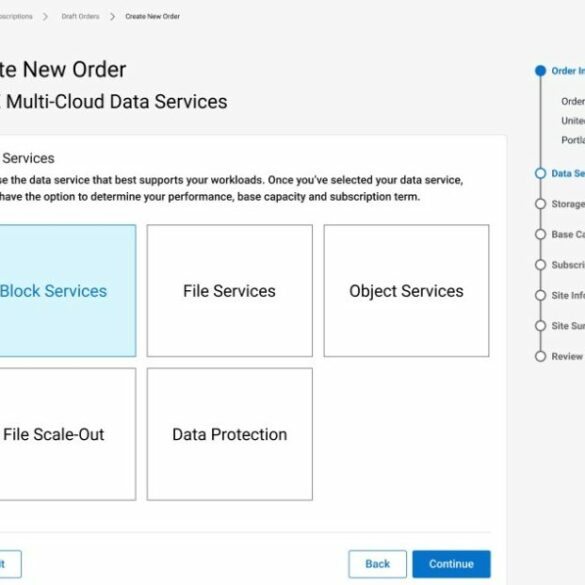Select the File Scale-Out tile
585x585 pixels.
[x=68, y=434]
